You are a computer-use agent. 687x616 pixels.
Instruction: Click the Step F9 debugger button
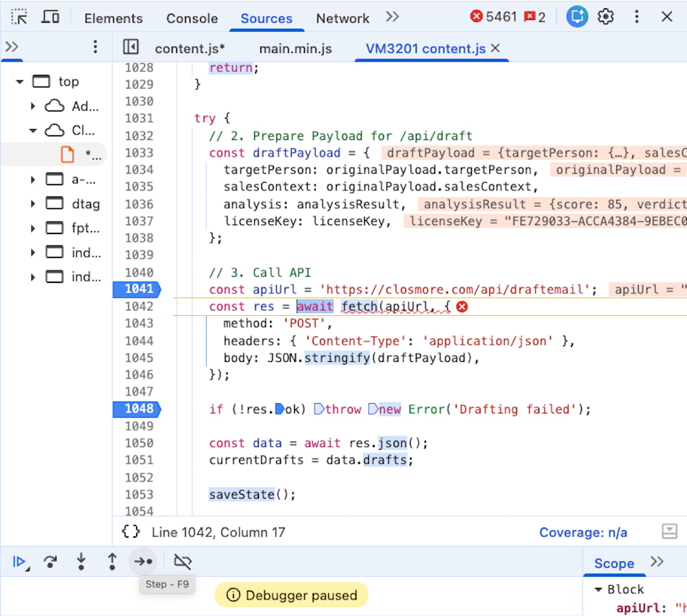point(143,562)
